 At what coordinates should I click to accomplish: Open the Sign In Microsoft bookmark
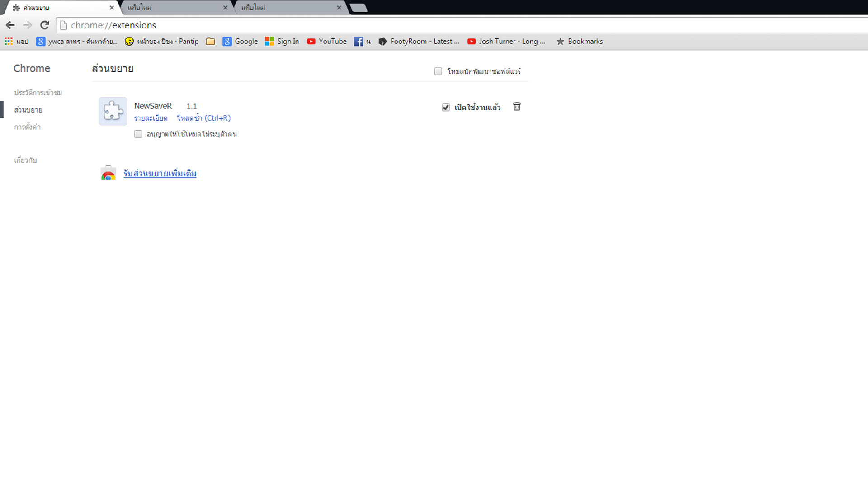pyautogui.click(x=282, y=41)
